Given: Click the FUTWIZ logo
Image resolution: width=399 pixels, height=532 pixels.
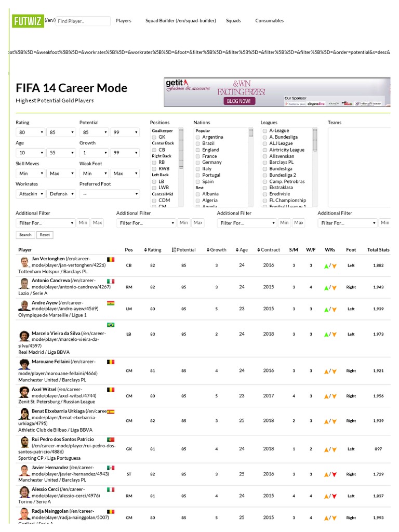Looking at the screenshot, I should [28, 21].
